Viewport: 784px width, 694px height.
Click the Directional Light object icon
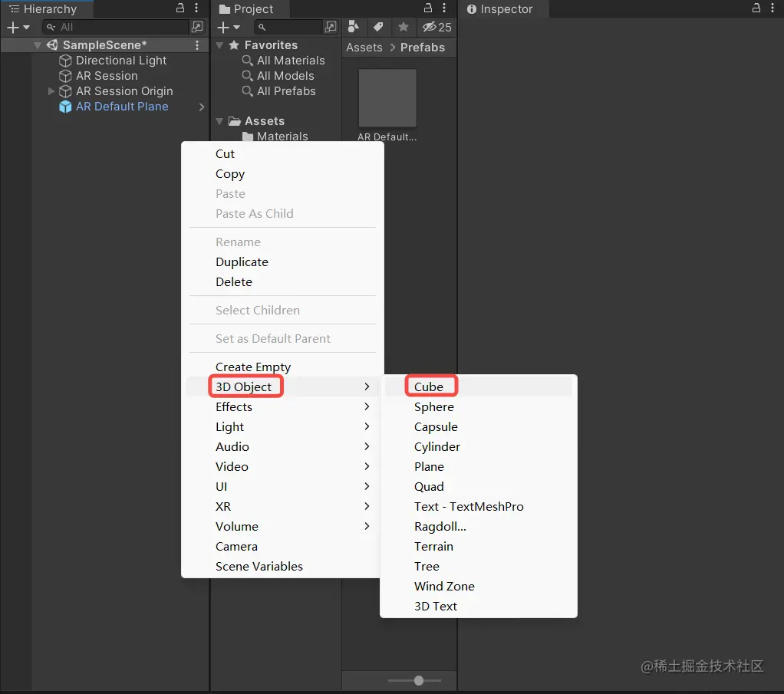pyautogui.click(x=65, y=61)
